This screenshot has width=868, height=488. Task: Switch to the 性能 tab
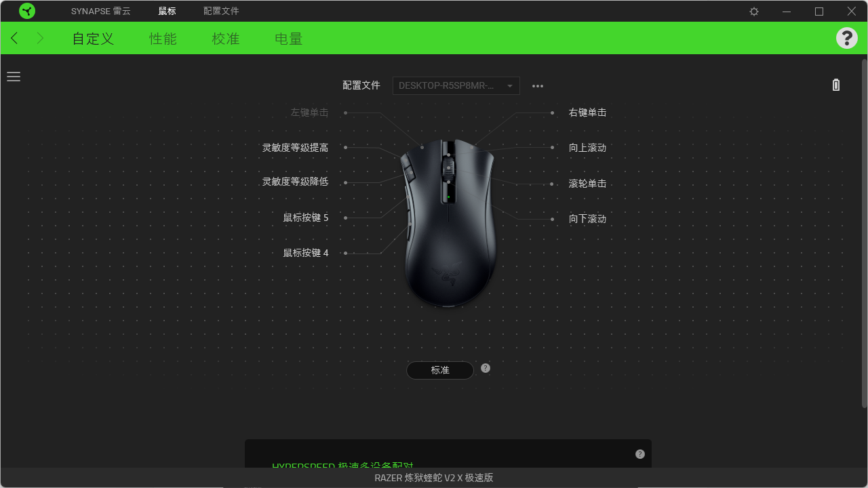163,39
